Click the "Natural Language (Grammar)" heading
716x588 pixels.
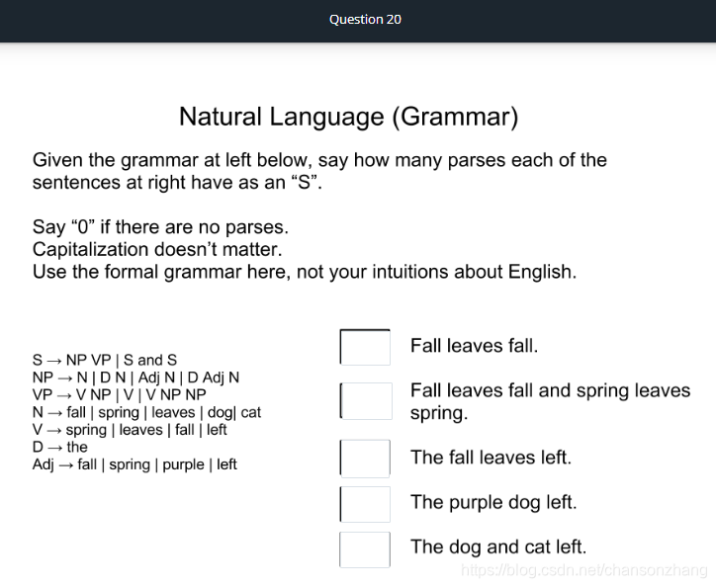tap(348, 117)
